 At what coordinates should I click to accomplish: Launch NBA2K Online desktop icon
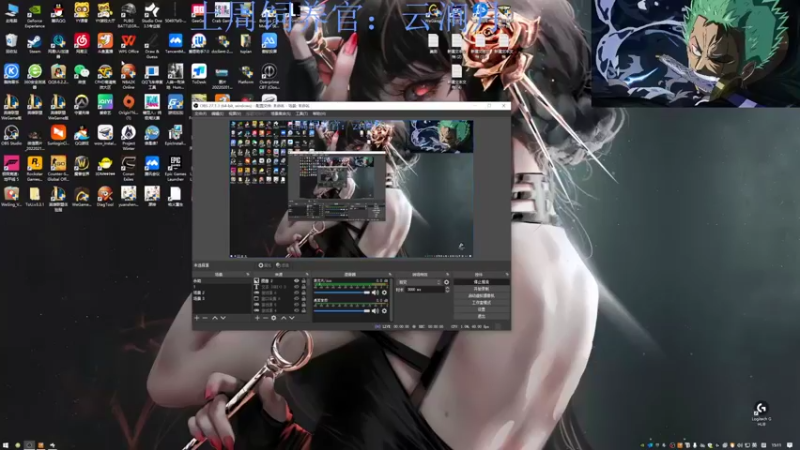(129, 76)
